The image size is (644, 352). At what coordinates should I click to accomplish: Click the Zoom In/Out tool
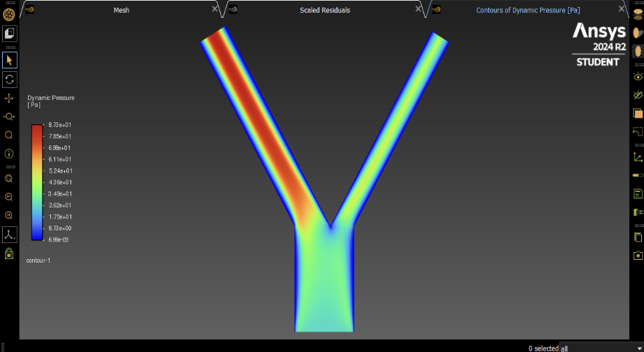click(x=9, y=117)
